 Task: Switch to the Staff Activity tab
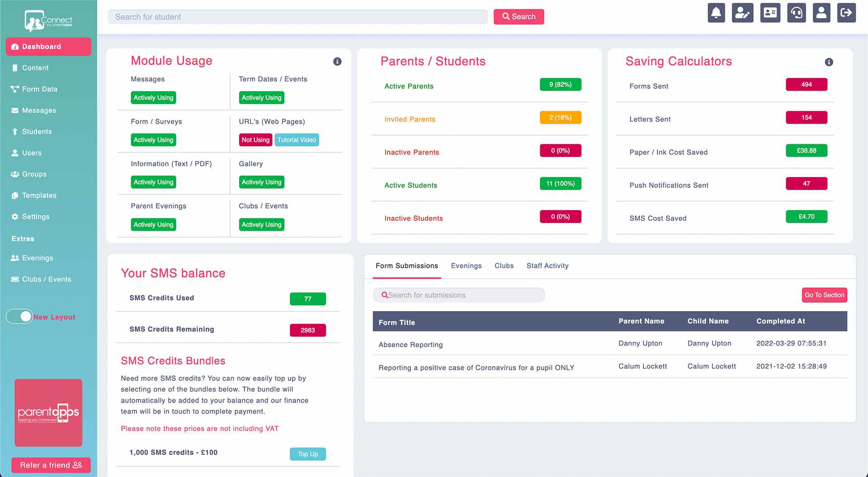[x=547, y=266]
